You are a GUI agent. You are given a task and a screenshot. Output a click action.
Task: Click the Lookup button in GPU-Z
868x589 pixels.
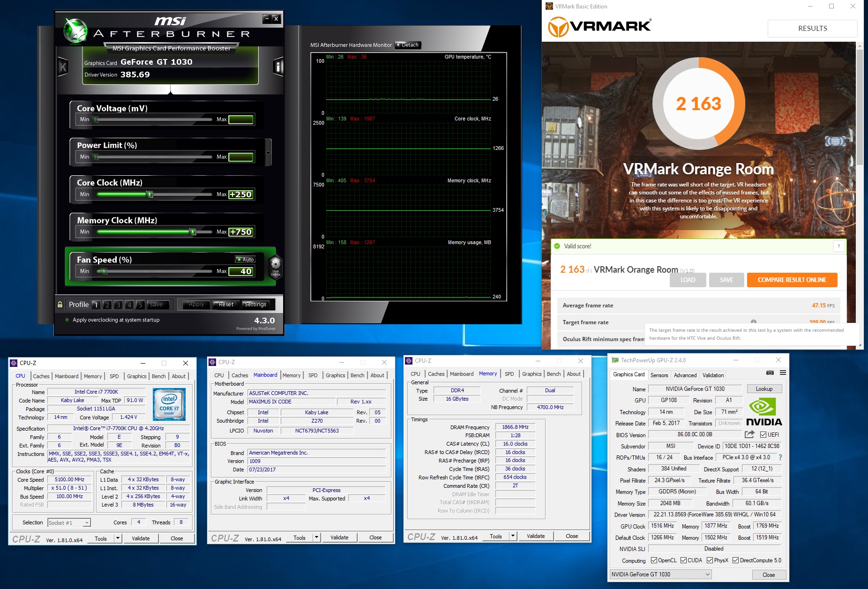coord(763,389)
